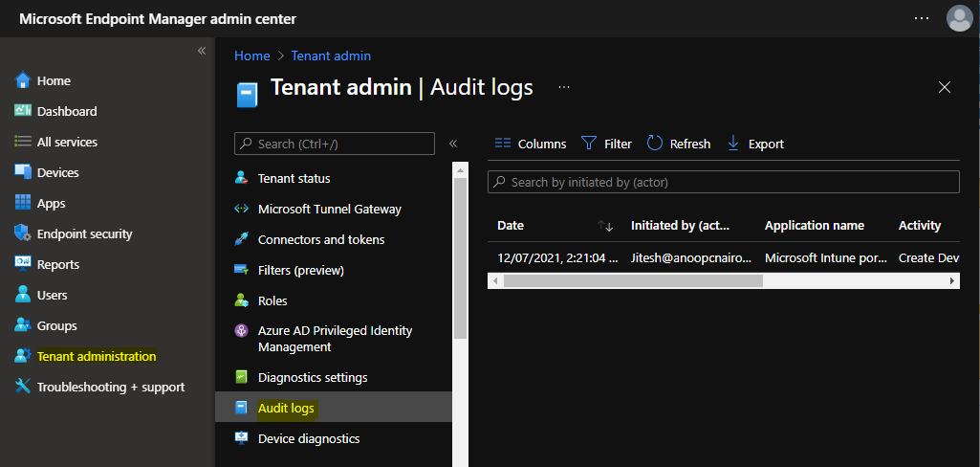Click the Audit logs book icon in menu

click(x=241, y=408)
